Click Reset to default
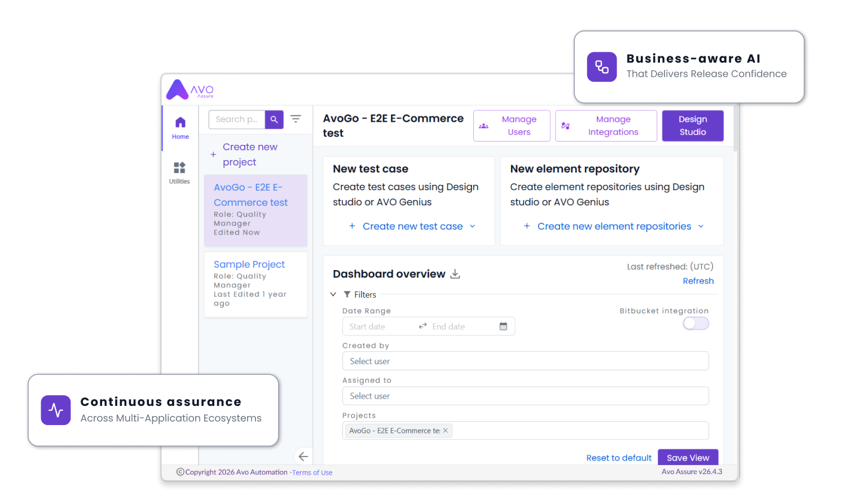 click(x=619, y=458)
